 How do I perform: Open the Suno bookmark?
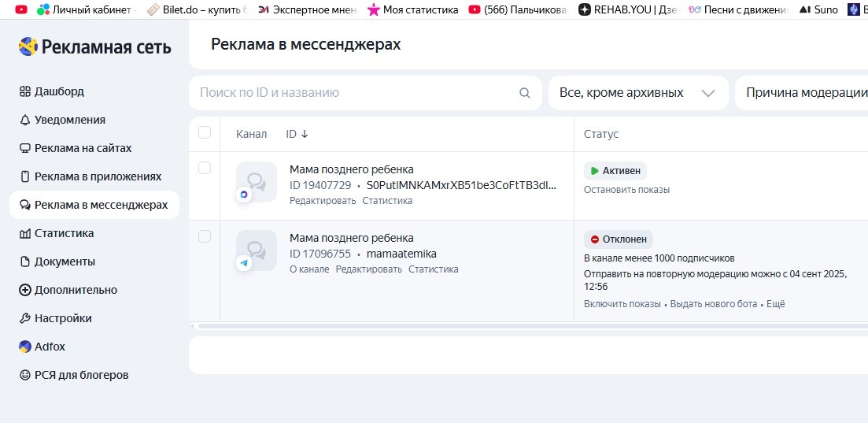tap(818, 9)
